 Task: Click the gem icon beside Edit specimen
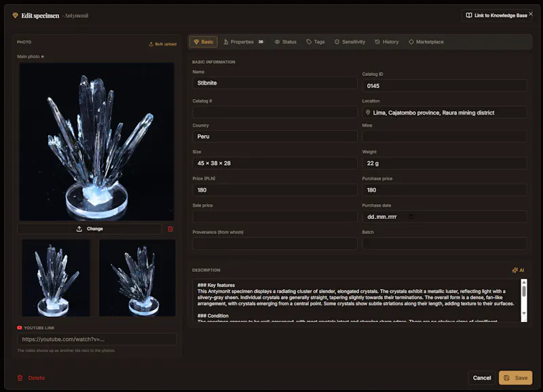pos(15,15)
